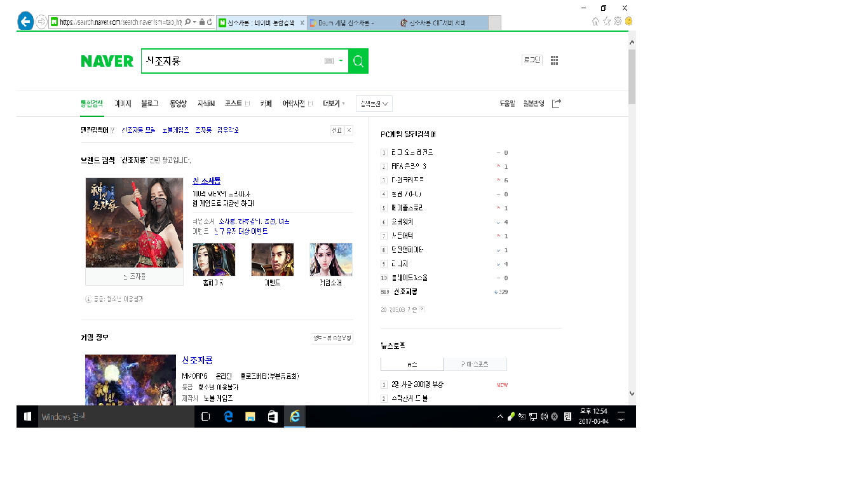Click the Naver logo
This screenshot has width=868, height=488.
pyautogui.click(x=107, y=61)
